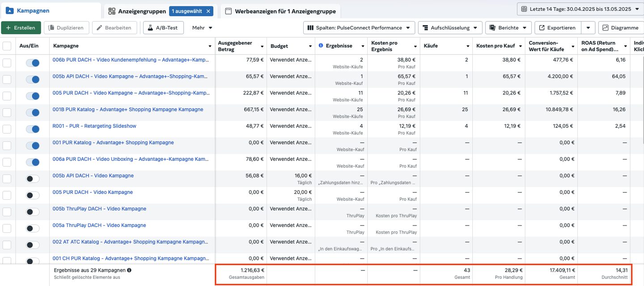Click the A/B-Test flask icon
The image size is (644, 286).
(151, 28)
